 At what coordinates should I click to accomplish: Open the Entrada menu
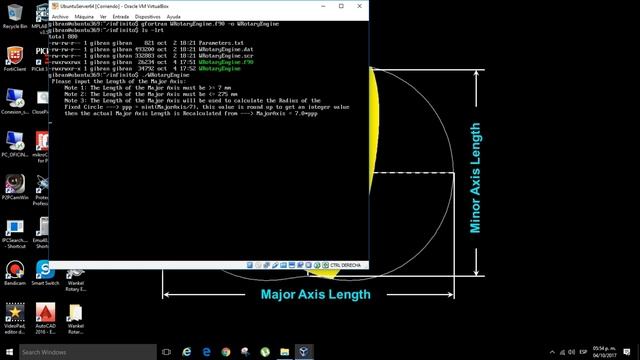[x=121, y=17]
